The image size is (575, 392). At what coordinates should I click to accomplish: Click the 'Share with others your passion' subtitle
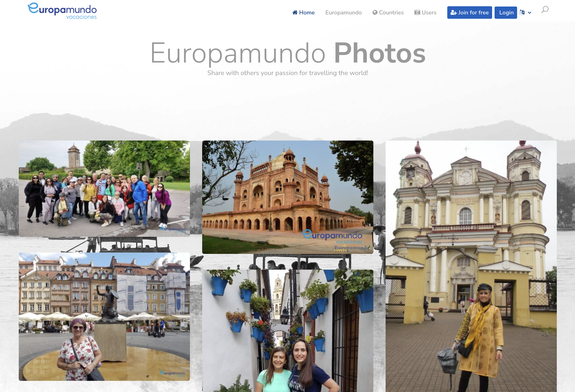coord(288,73)
